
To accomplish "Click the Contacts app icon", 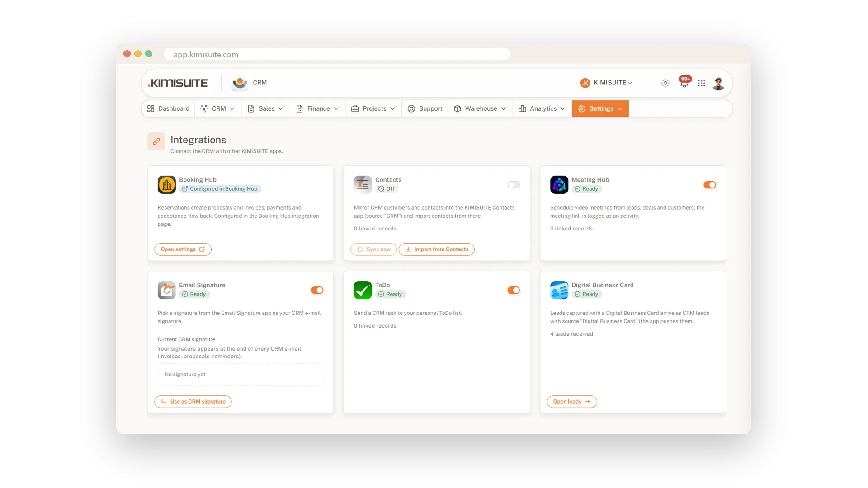I will click(363, 184).
